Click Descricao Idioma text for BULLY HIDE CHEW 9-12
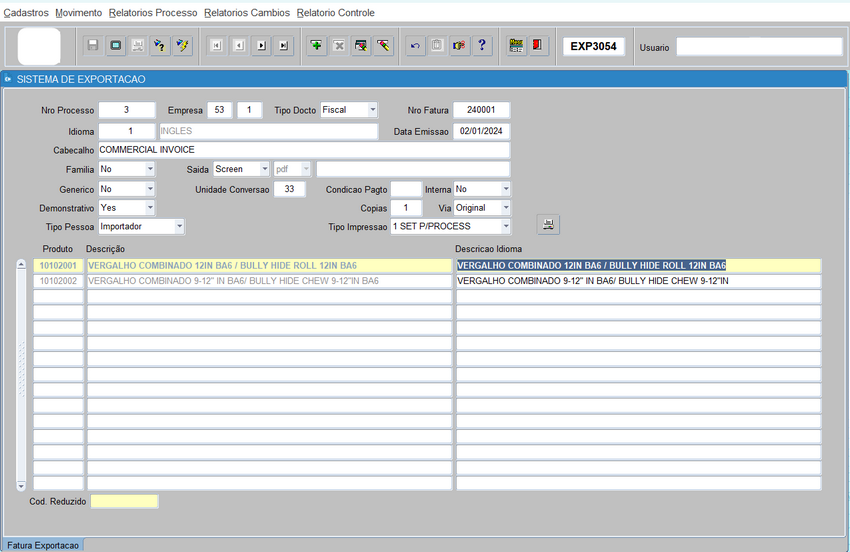 pyautogui.click(x=593, y=281)
